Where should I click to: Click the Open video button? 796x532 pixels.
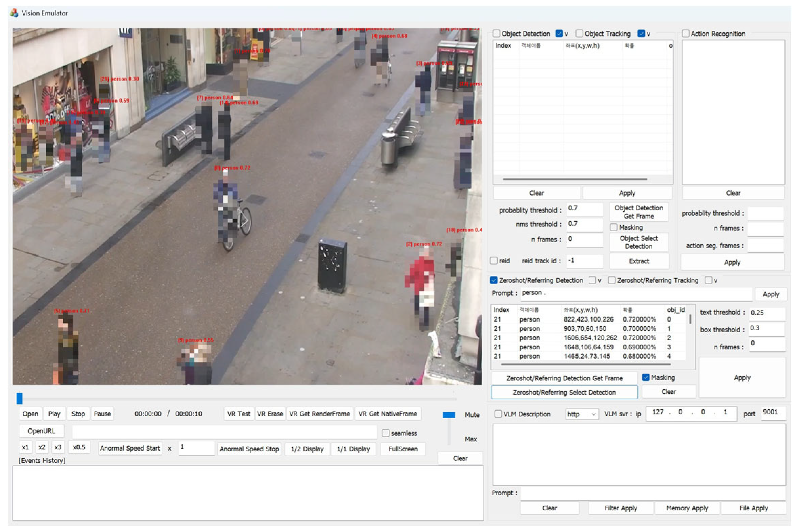tap(30, 414)
